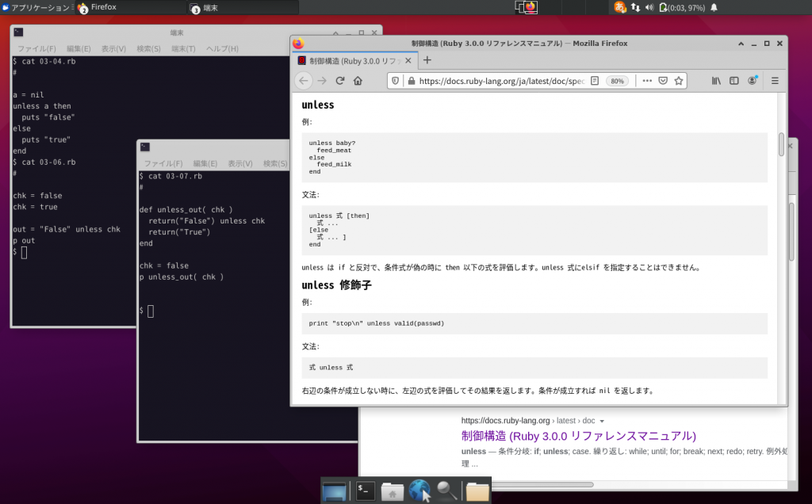Open a new tab with the plus button
Image resolution: width=812 pixels, height=504 pixels.
(x=427, y=59)
